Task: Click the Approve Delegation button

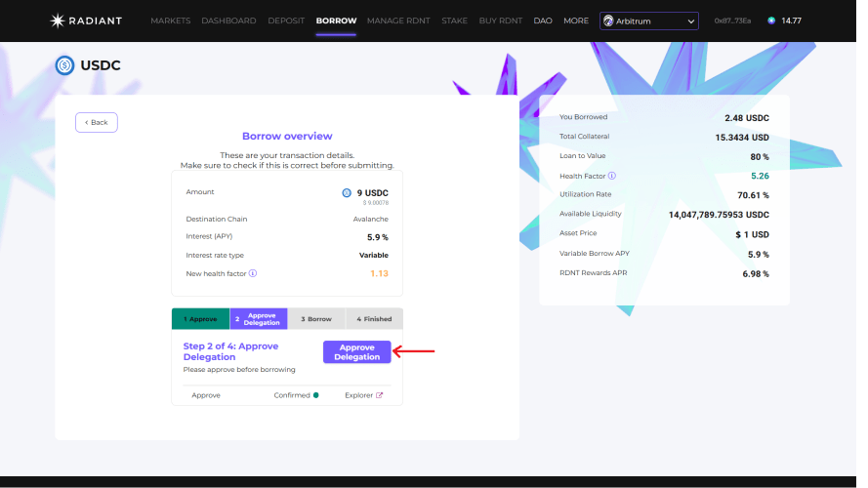Action: (357, 352)
